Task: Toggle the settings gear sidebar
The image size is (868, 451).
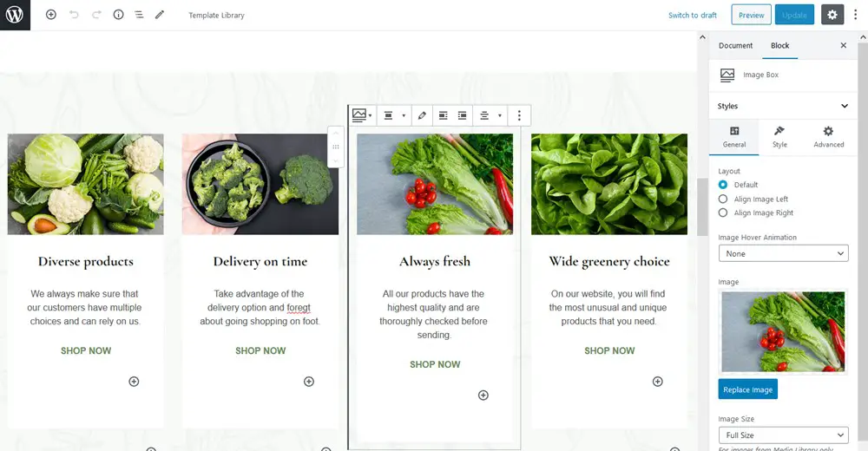Action: 832,15
